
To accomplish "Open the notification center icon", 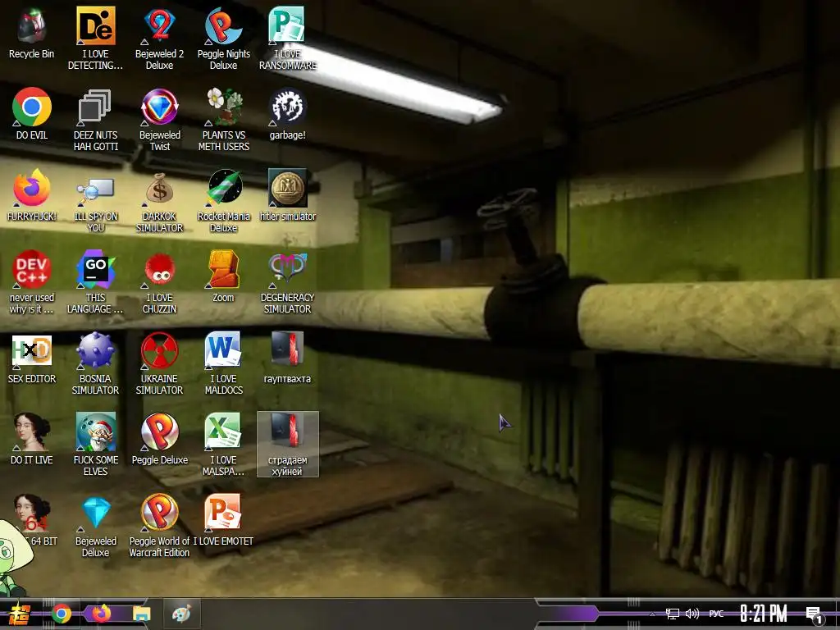I will click(x=814, y=614).
